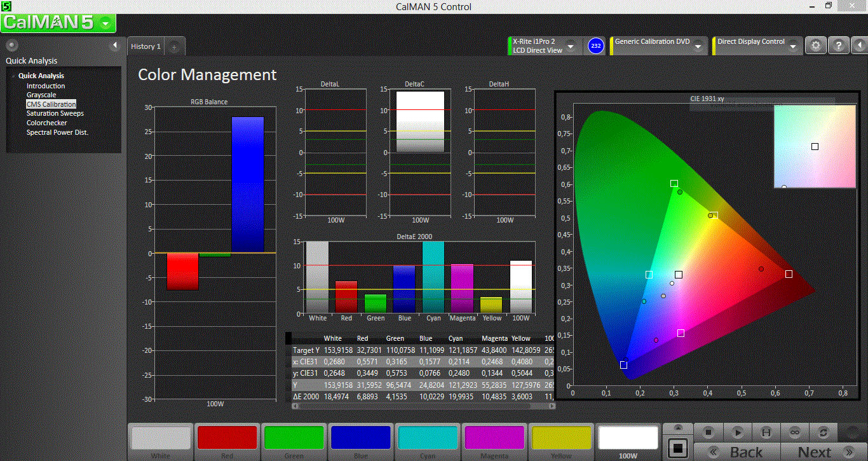Select the History 1 tab
The image size is (868, 461).
click(146, 46)
